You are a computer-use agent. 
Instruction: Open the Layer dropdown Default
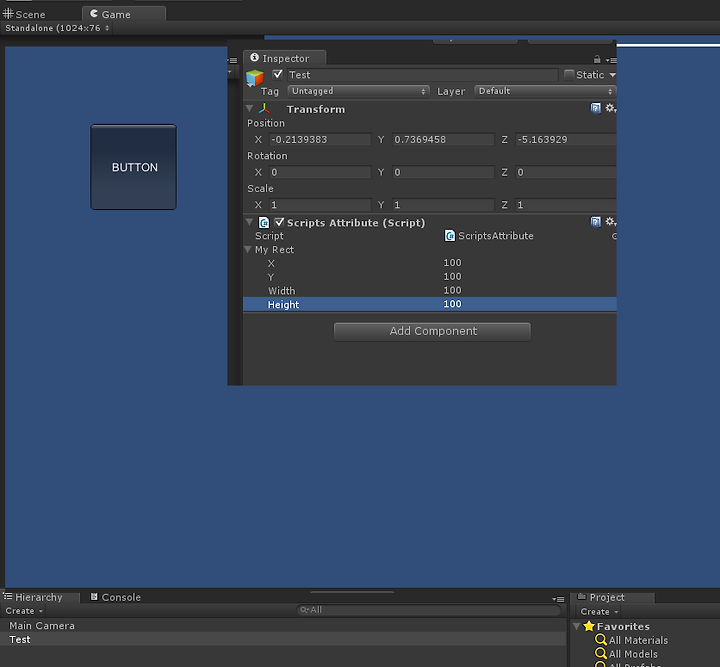click(545, 91)
